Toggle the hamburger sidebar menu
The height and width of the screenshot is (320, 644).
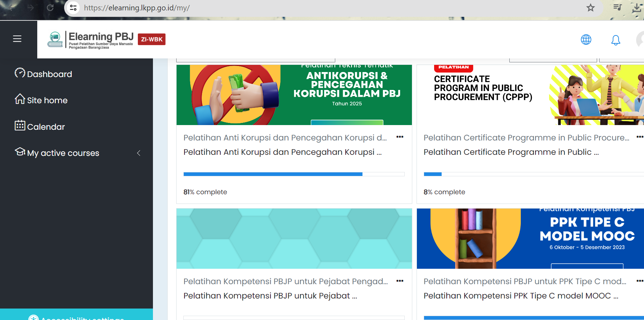pyautogui.click(x=17, y=39)
